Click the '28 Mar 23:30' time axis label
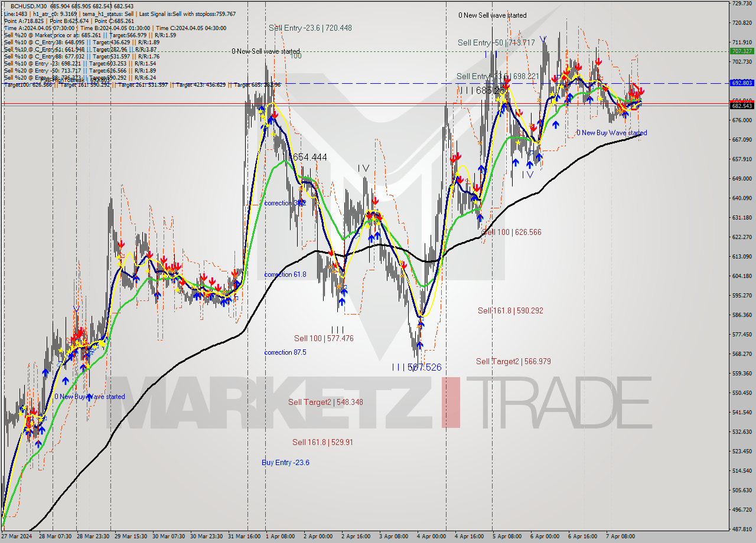 click(x=93, y=537)
